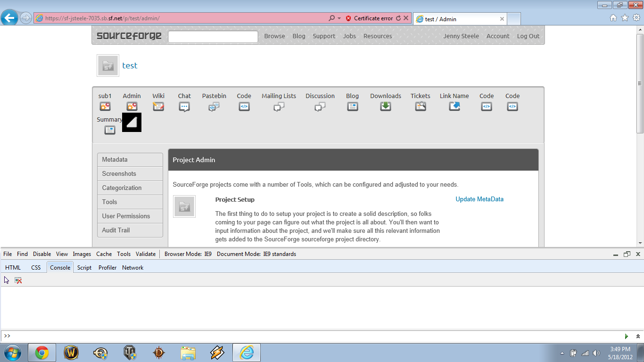The width and height of the screenshot is (644, 362).
Task: Open the Script developer tools tab
Action: click(x=84, y=267)
